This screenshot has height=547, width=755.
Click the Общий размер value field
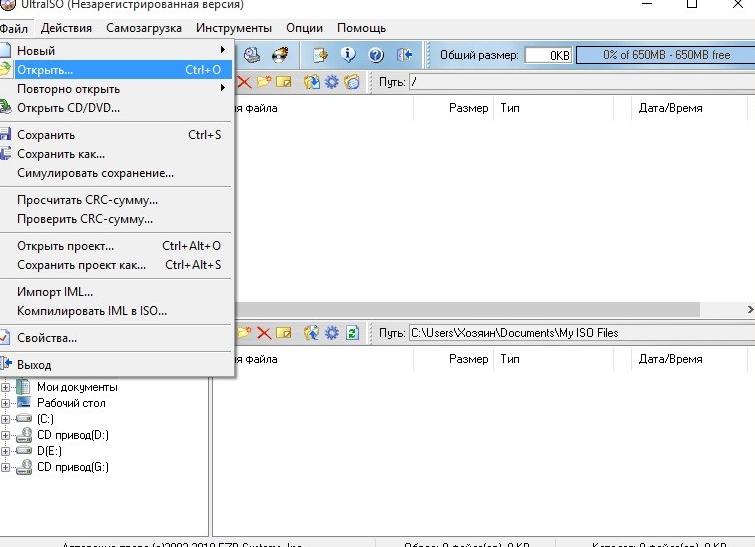[x=548, y=55]
